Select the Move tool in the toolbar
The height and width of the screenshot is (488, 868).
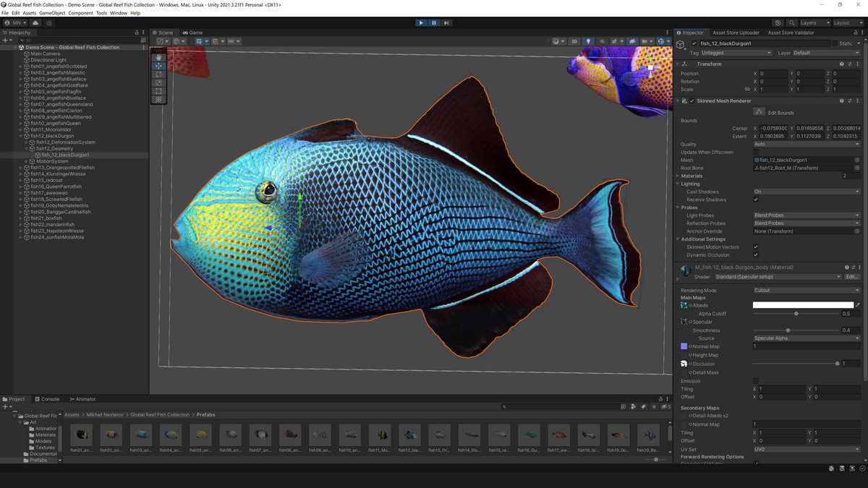pyautogui.click(x=158, y=66)
